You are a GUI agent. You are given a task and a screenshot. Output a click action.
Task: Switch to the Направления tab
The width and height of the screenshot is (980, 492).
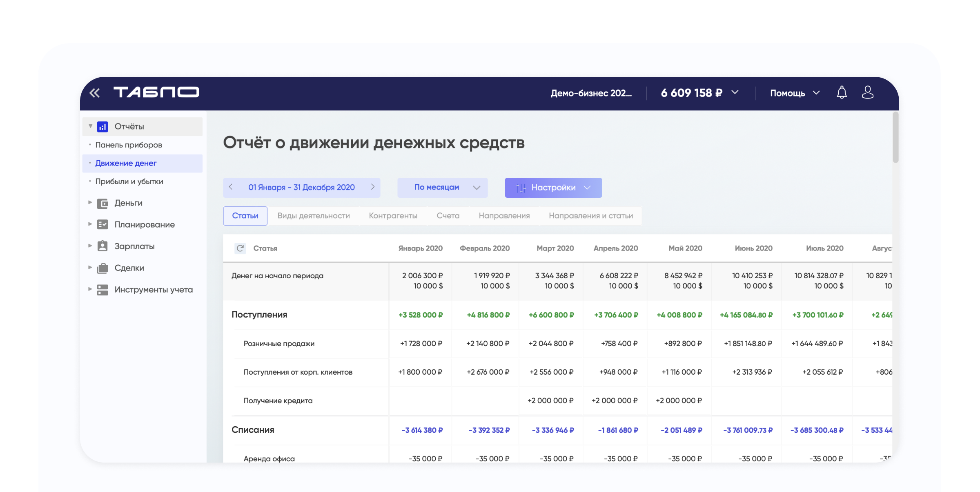[x=504, y=216]
